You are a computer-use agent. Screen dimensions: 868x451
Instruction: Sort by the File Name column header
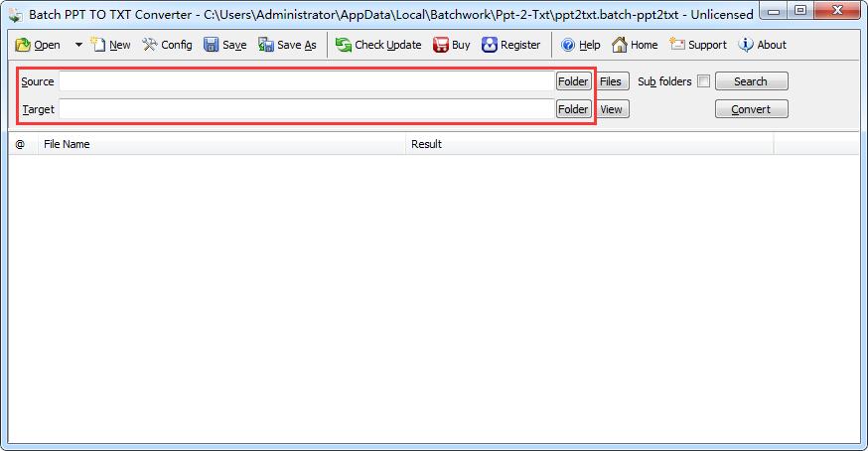coord(221,144)
